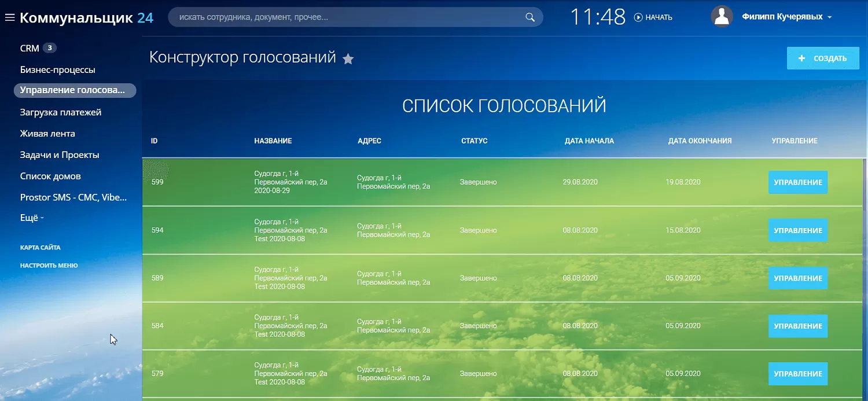Screen dimensions: 868x401
Task: Expand the Ещё sidebar menu
Action: pos(30,218)
